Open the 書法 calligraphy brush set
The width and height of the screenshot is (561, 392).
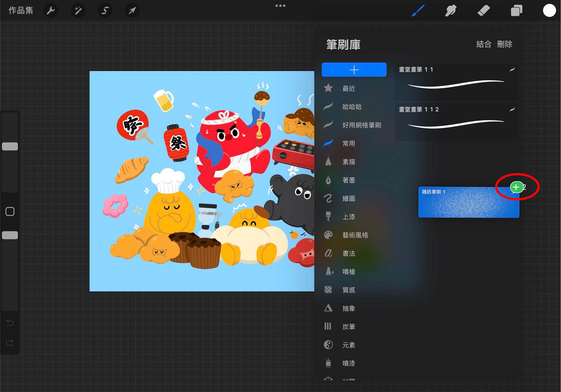click(348, 253)
